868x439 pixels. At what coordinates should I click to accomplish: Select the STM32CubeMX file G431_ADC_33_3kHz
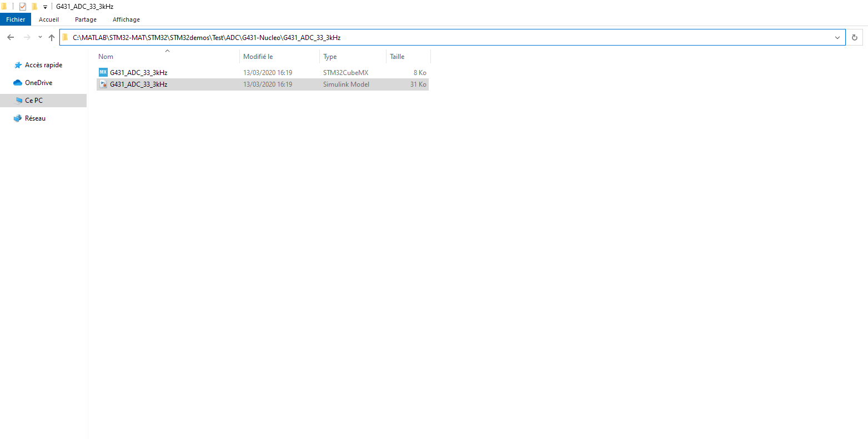pos(263,73)
